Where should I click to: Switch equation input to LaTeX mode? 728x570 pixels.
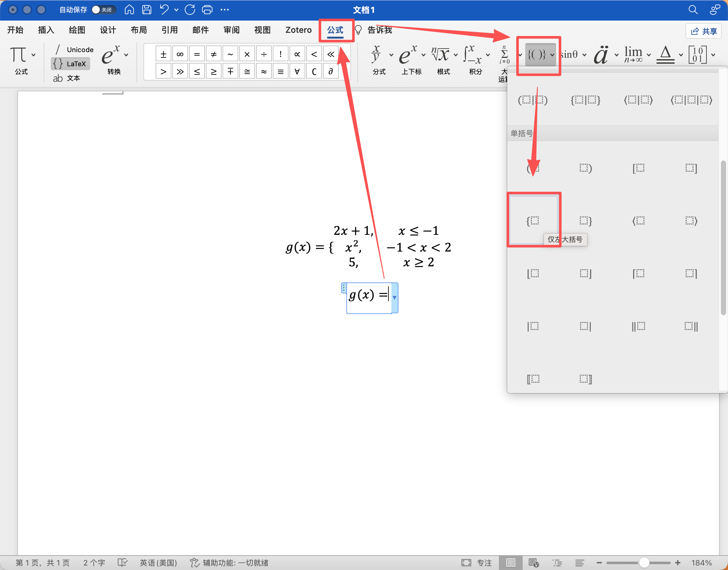70,64
